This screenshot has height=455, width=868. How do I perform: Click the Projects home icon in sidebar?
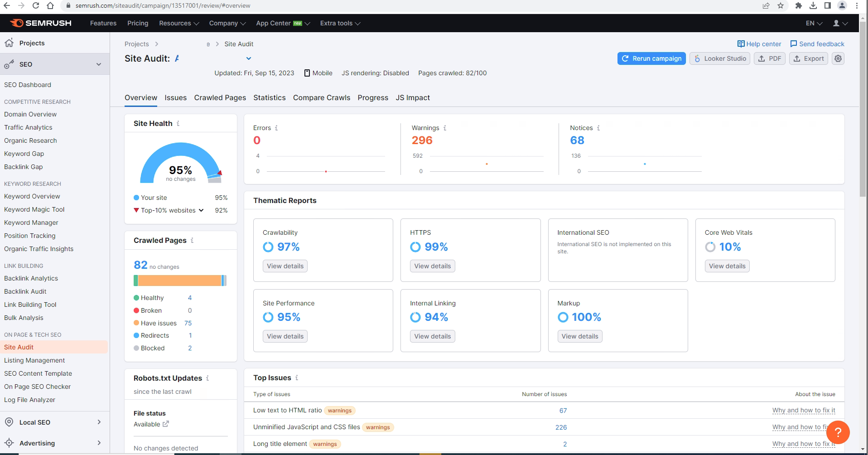9,43
